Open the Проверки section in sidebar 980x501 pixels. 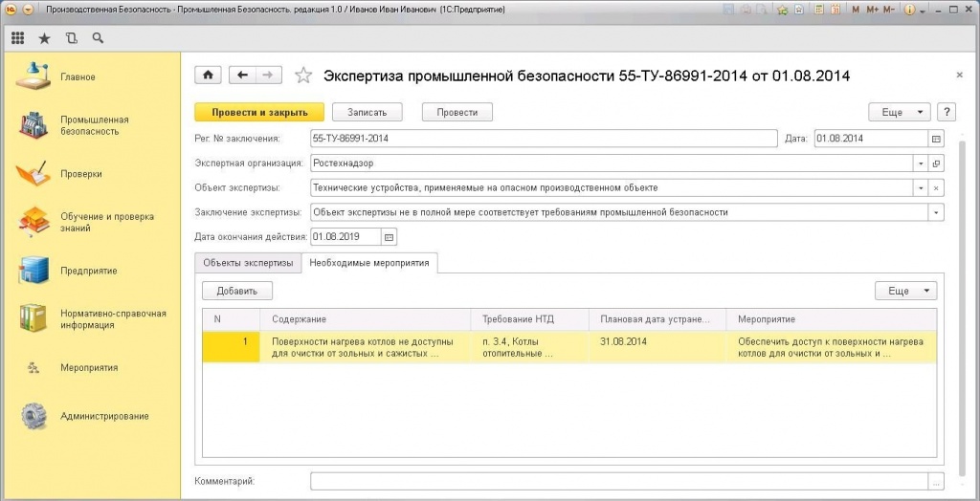tap(81, 174)
